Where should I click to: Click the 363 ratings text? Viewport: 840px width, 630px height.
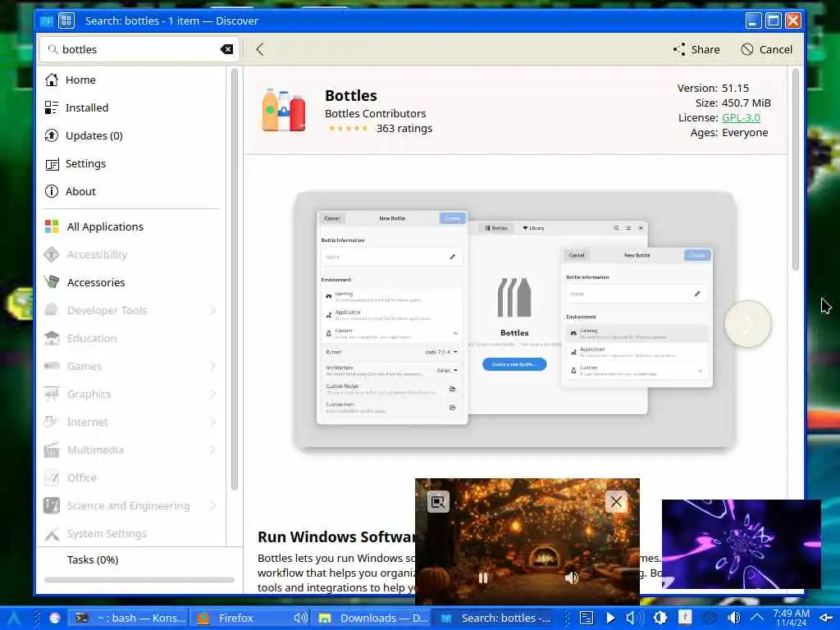point(404,129)
